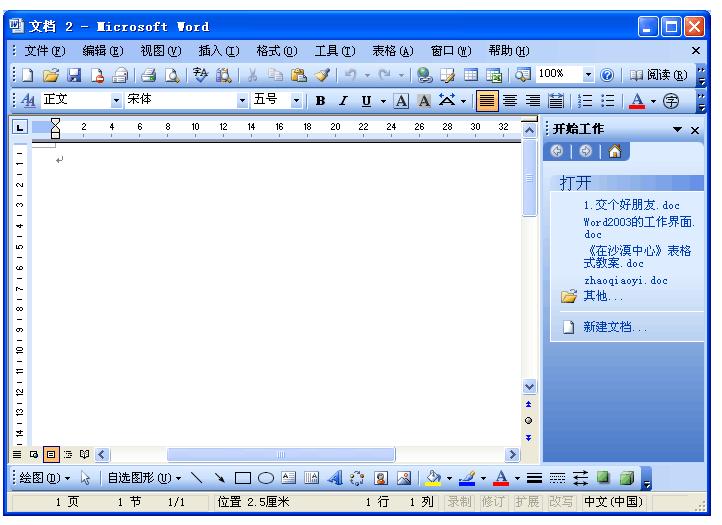
Task: Toggle justified alignment button
Action: [x=487, y=100]
